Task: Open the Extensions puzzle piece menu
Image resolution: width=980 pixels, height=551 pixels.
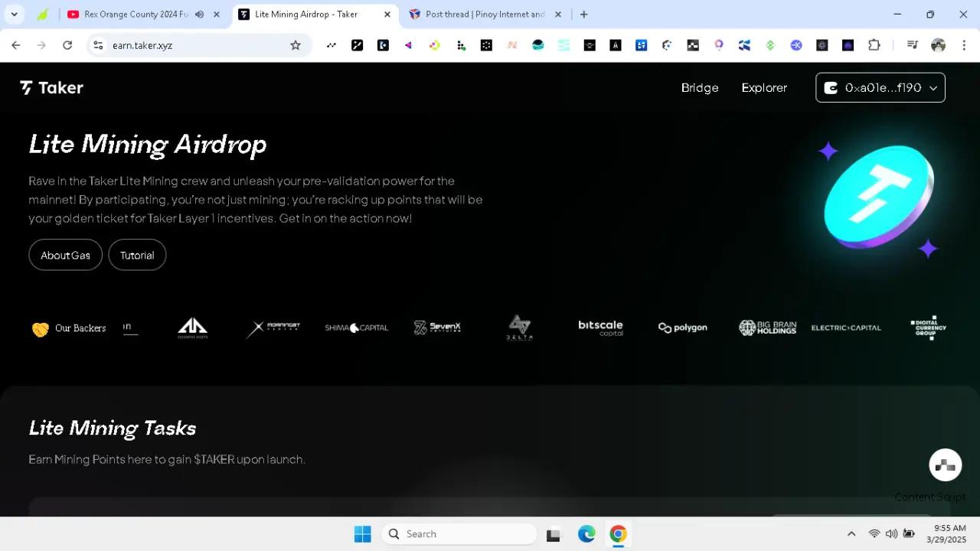Action: pyautogui.click(x=874, y=45)
